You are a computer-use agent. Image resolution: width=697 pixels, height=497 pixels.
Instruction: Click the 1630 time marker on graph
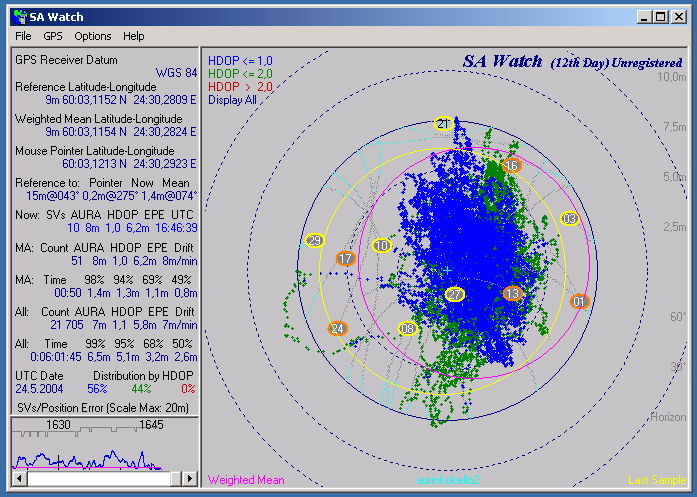click(x=58, y=425)
